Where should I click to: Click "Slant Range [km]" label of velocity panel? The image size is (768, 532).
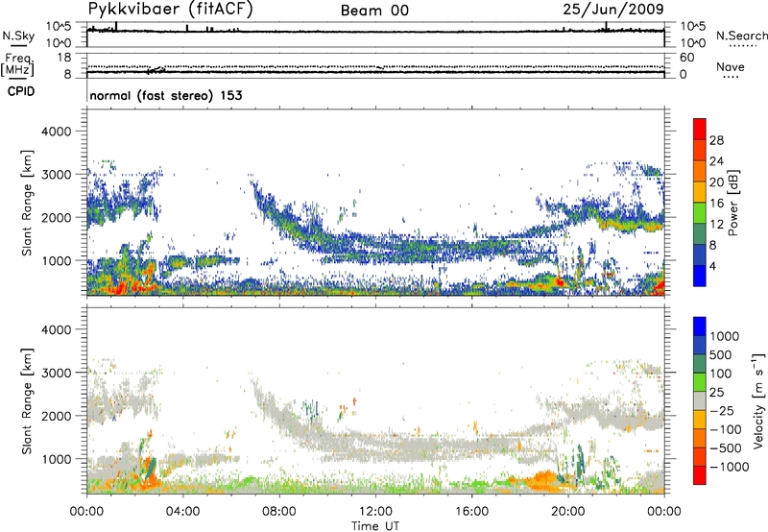(x=27, y=401)
